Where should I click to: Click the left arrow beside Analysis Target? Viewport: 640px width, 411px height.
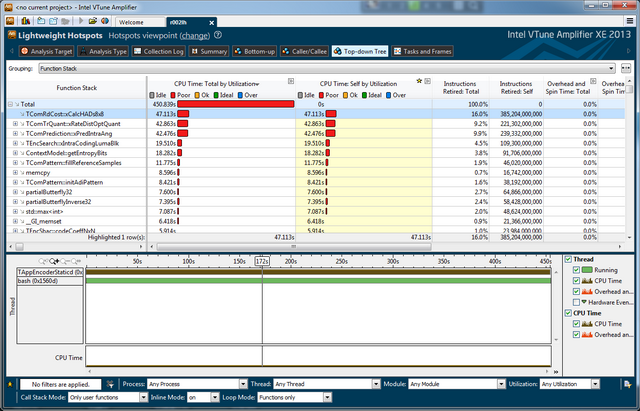click(11, 51)
